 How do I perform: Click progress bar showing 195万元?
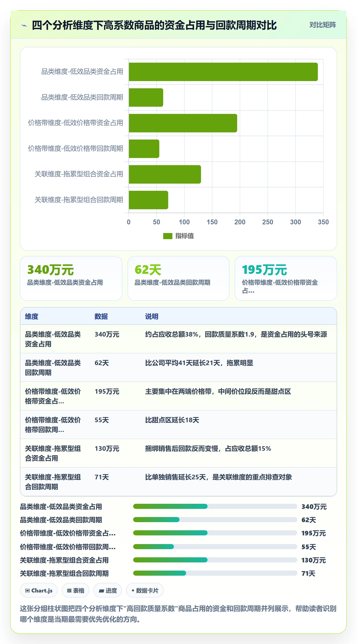point(215,533)
